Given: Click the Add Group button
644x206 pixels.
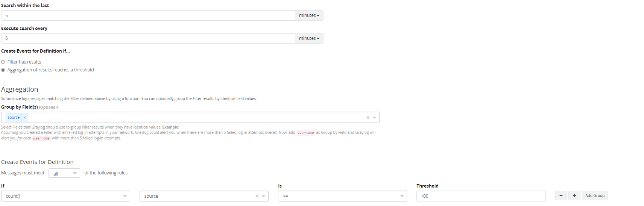Looking at the screenshot, I should point(595,196).
